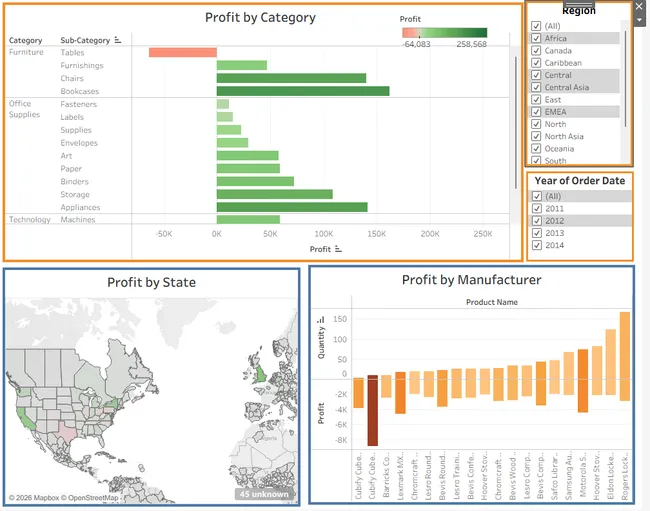This screenshot has height=511, width=650.
Task: Select the Office Supplies category label
Action: point(24,109)
